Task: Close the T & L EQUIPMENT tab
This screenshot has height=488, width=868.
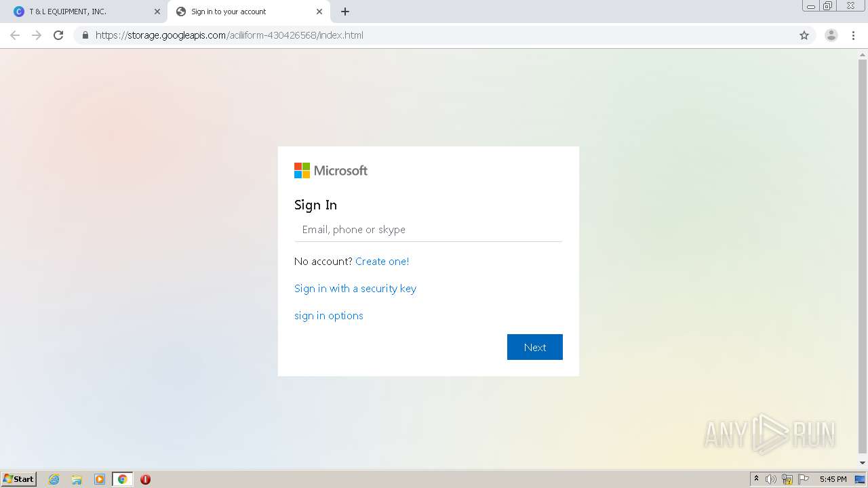Action: (x=157, y=12)
